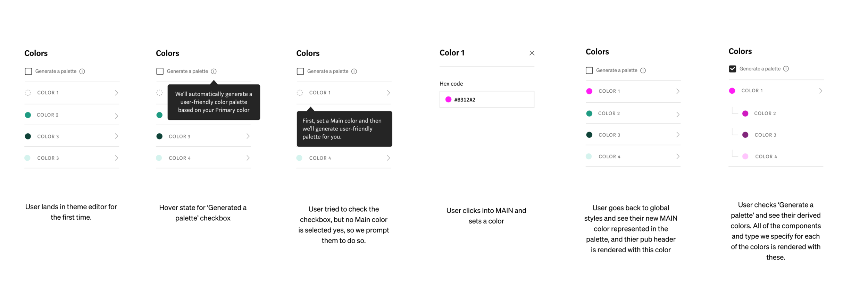The width and height of the screenshot is (868, 287).
Task: Open COLOR 4 chevron in second panel
Action: tap(248, 158)
